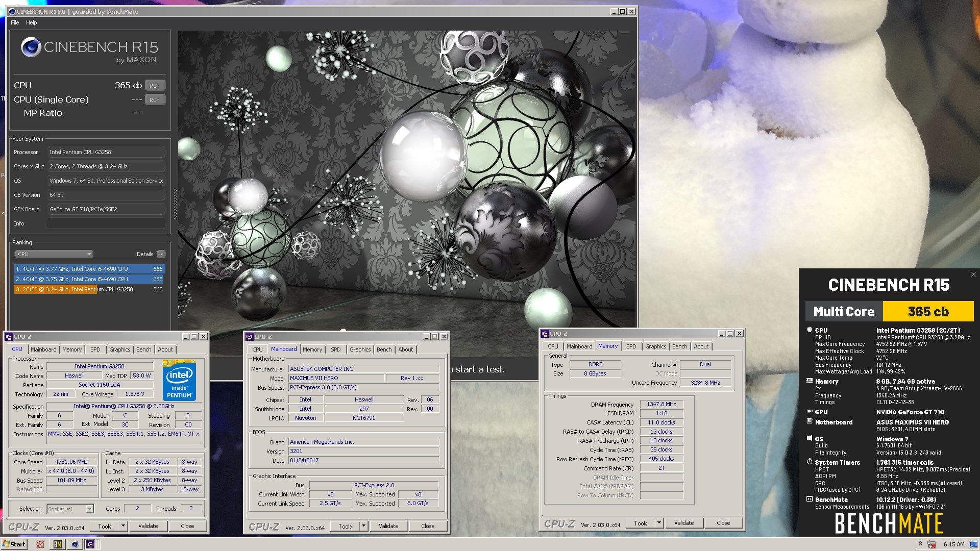Close the BenchMate result overlay

pyautogui.click(x=973, y=274)
